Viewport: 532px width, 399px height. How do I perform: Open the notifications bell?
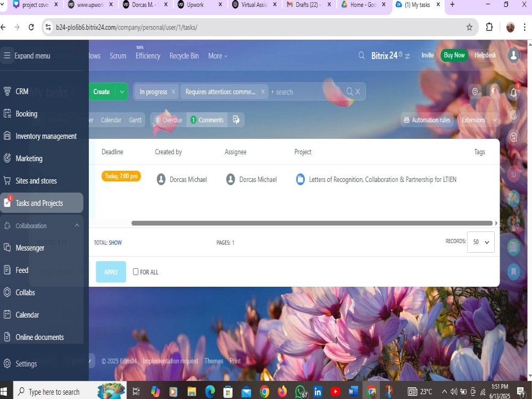click(514, 92)
